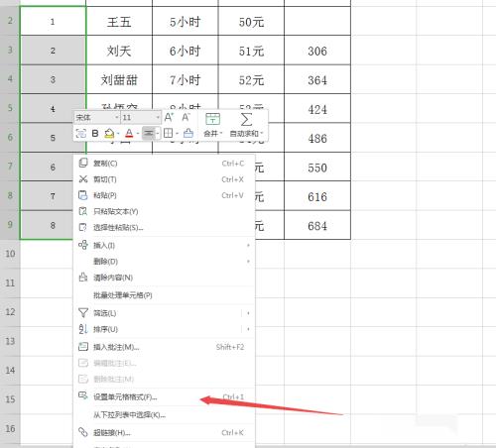The width and height of the screenshot is (496, 448).
Task: Click the copy icon beside 复制(C)
Action: tap(83, 163)
